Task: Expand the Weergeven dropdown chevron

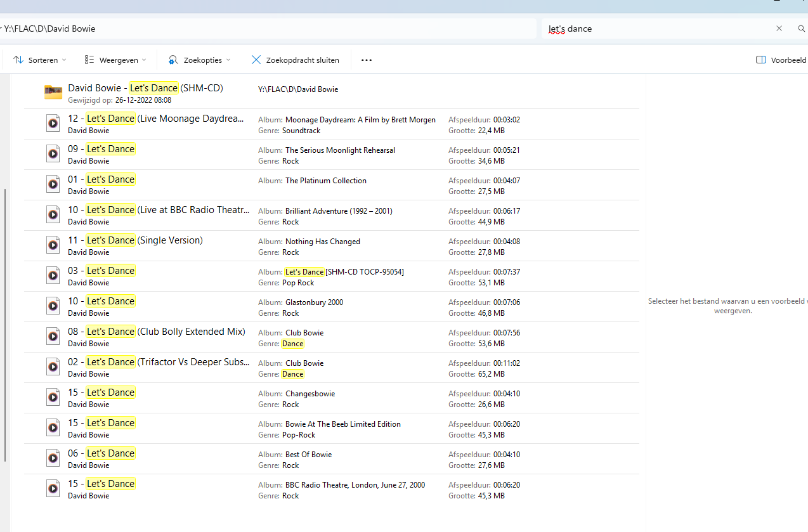Action: 144,60
